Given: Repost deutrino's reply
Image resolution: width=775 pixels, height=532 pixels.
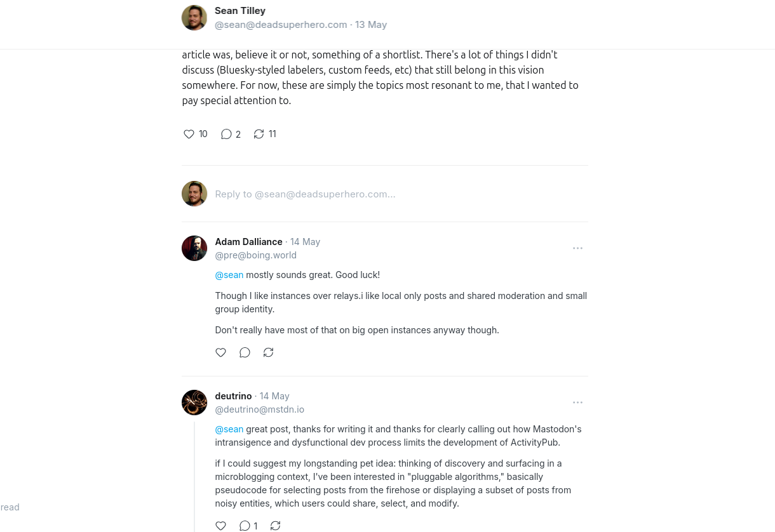Looking at the screenshot, I should 275,526.
